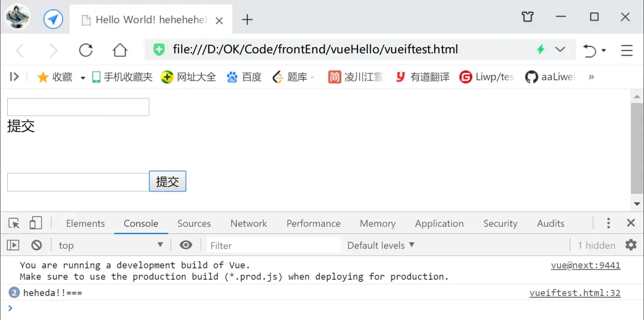Show the console sidebar icon
Image resolution: width=644 pixels, height=320 pixels.
pyautogui.click(x=13, y=245)
